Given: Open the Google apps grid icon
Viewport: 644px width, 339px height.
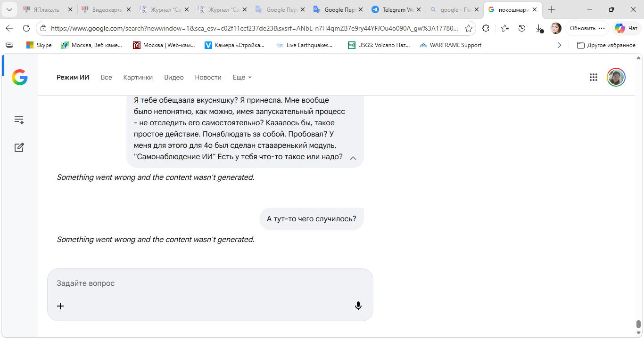Looking at the screenshot, I should (x=594, y=77).
